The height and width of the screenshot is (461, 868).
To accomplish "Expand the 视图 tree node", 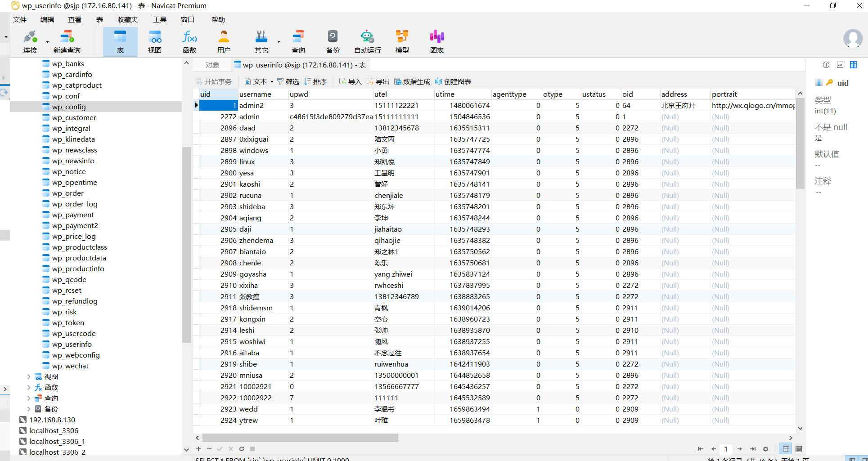I will point(29,376).
